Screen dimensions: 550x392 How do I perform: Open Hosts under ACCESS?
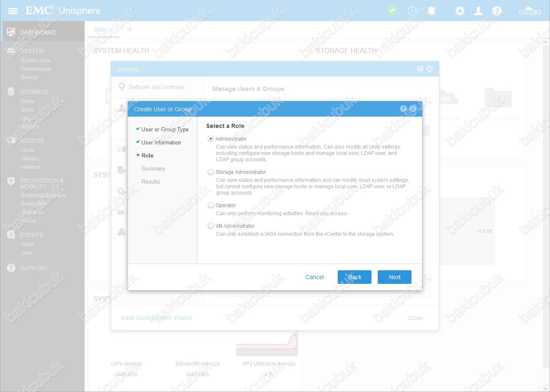[x=28, y=150]
